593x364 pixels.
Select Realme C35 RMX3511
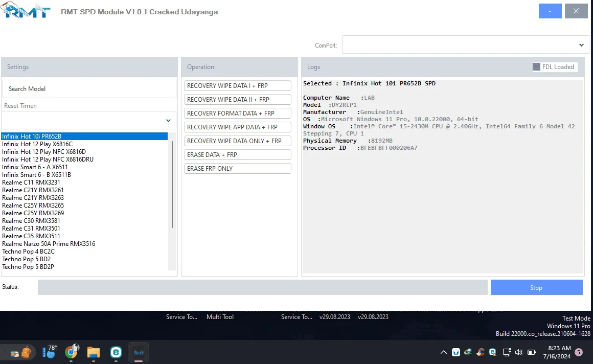(x=84, y=236)
